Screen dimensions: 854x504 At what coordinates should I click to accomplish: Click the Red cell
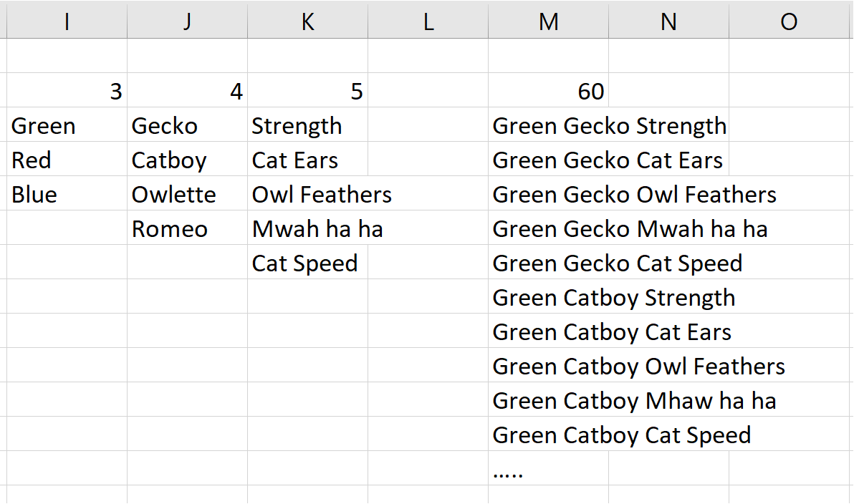click(67, 160)
